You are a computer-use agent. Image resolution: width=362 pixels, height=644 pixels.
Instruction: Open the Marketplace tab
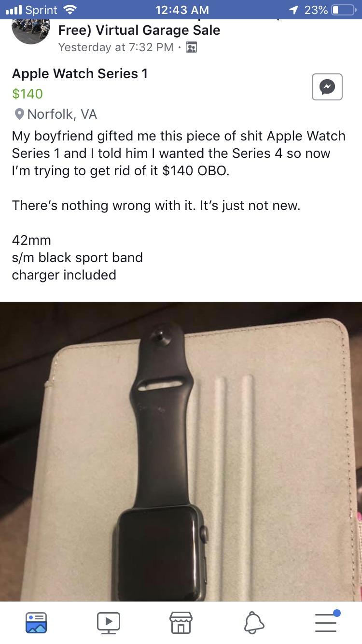(181, 622)
